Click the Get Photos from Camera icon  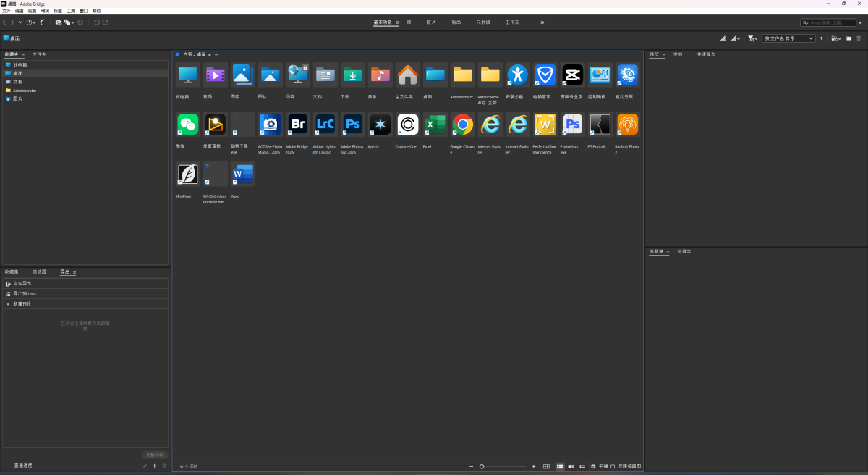[x=59, y=22]
